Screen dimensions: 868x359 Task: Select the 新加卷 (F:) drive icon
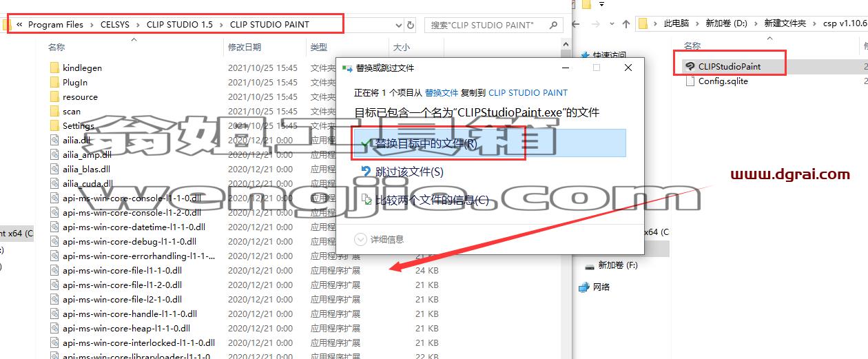[590, 265]
